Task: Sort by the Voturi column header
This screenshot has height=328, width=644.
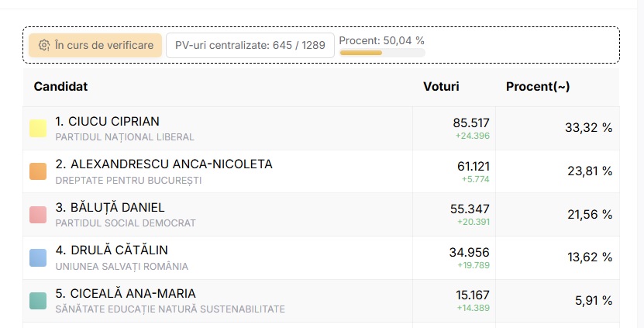Action: 441,87
